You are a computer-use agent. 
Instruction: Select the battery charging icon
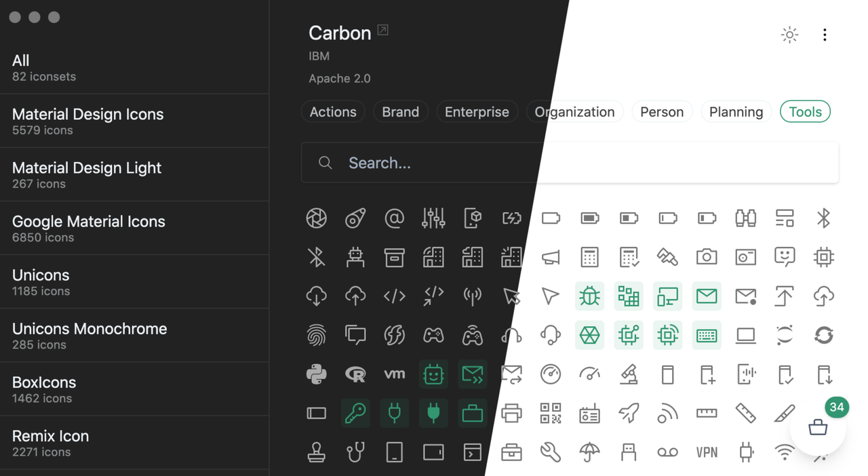click(512, 218)
